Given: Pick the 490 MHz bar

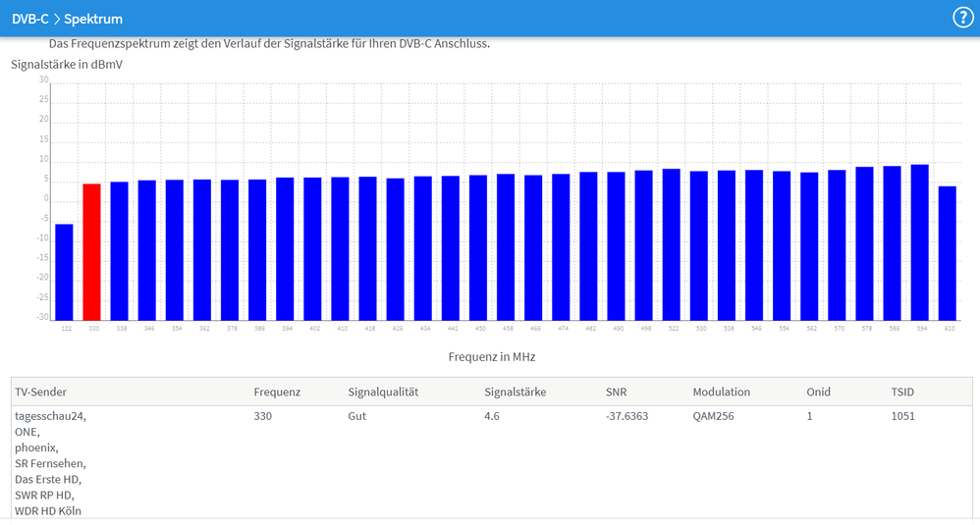Looking at the screenshot, I should pos(617,246).
